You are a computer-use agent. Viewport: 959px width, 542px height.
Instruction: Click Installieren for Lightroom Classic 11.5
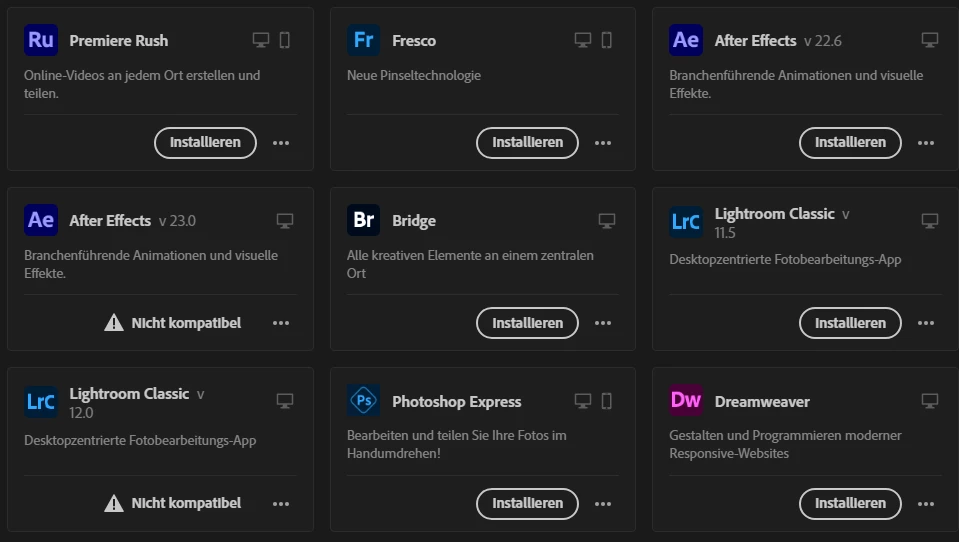[x=850, y=323]
